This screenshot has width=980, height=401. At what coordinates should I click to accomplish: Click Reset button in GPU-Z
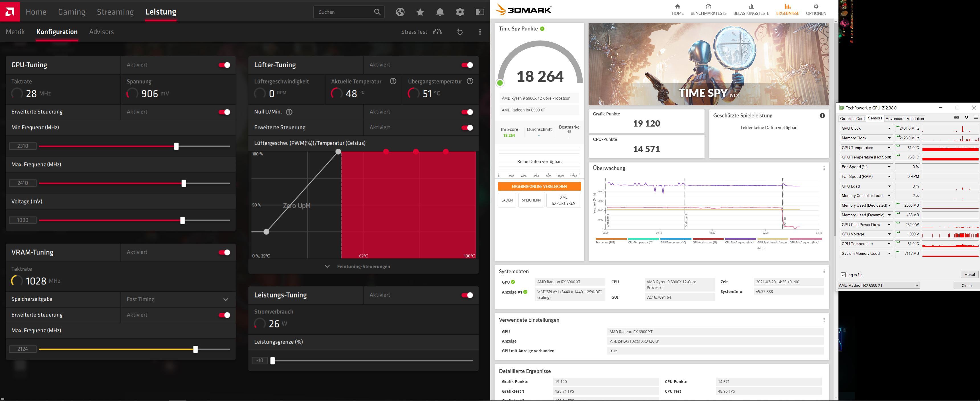point(969,274)
